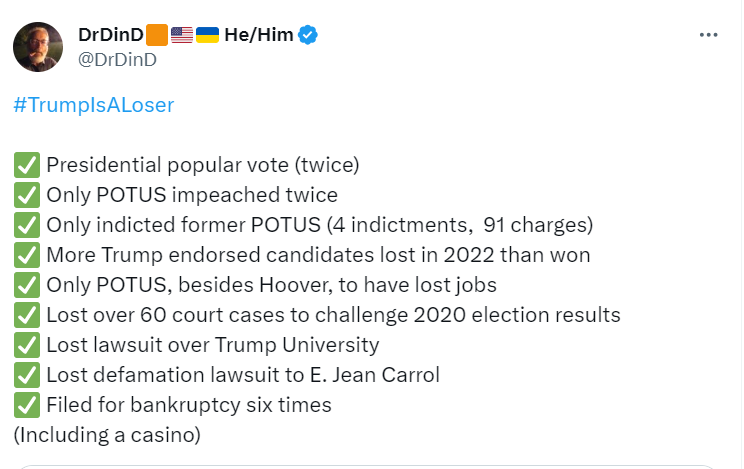The width and height of the screenshot is (744, 469).
Task: Click the @DrDinD username handle
Action: 117,59
